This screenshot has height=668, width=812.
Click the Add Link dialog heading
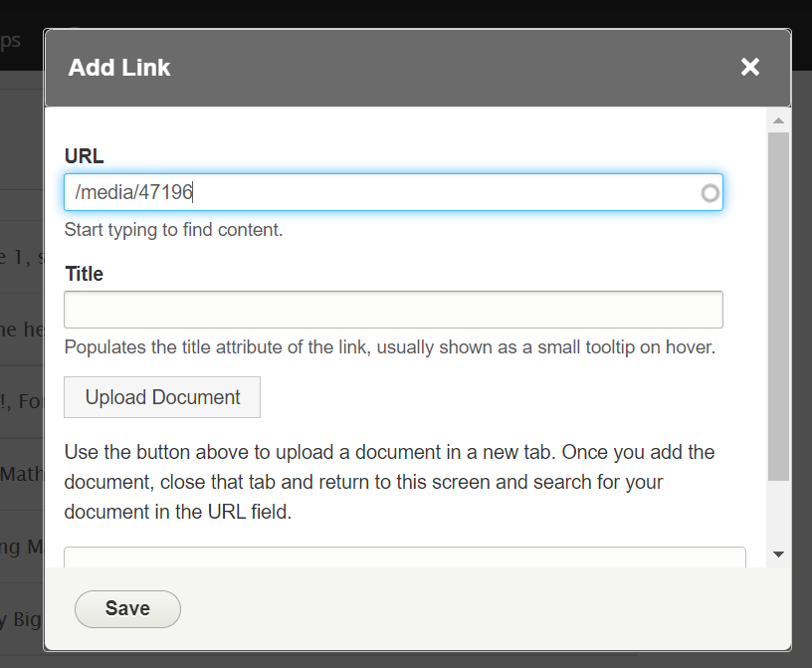(x=119, y=68)
